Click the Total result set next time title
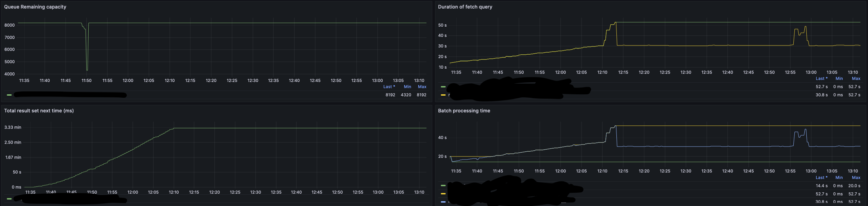 pos(39,111)
